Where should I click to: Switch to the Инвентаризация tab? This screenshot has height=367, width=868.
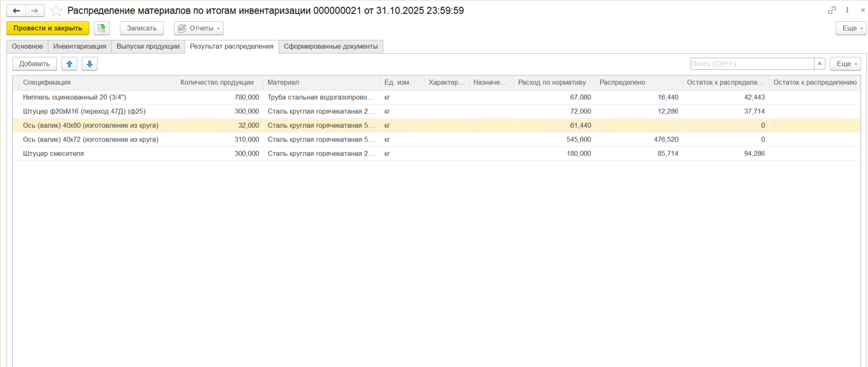[x=80, y=47]
